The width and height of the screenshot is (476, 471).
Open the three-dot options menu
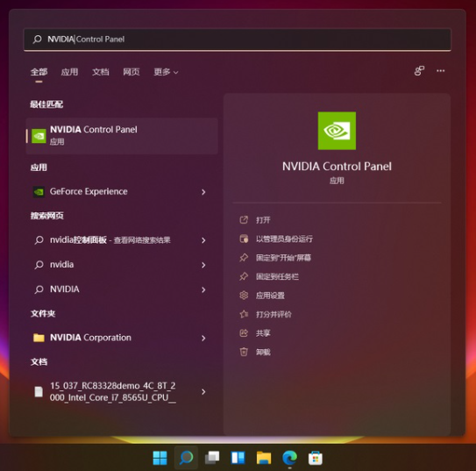click(440, 71)
